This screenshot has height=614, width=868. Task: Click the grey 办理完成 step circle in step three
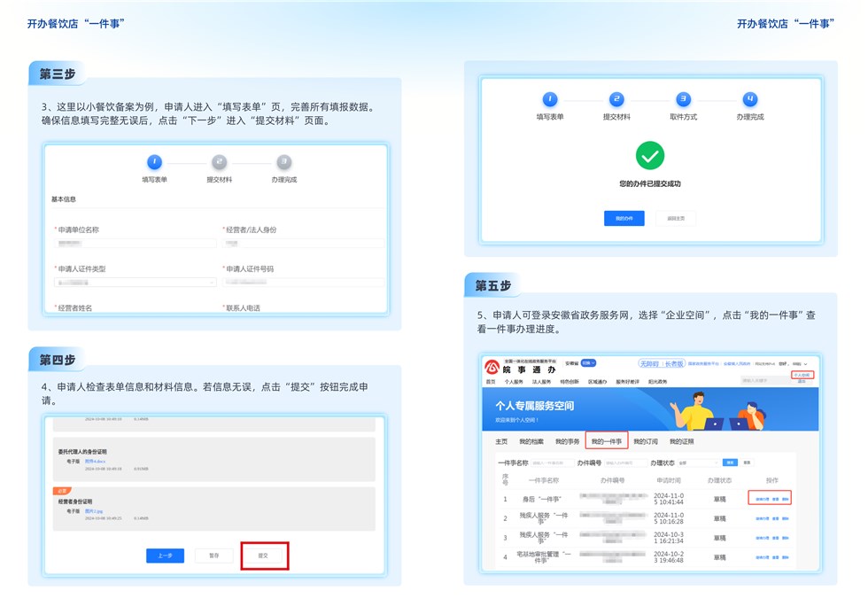coord(284,162)
